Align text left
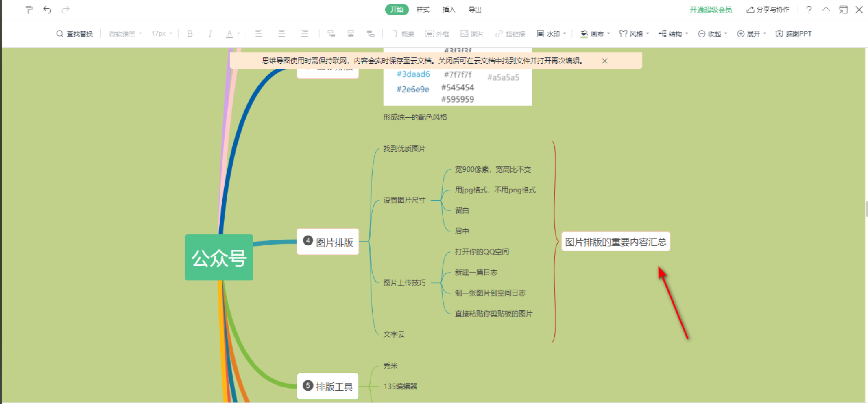Image resolution: width=868 pixels, height=404 pixels. pos(259,34)
